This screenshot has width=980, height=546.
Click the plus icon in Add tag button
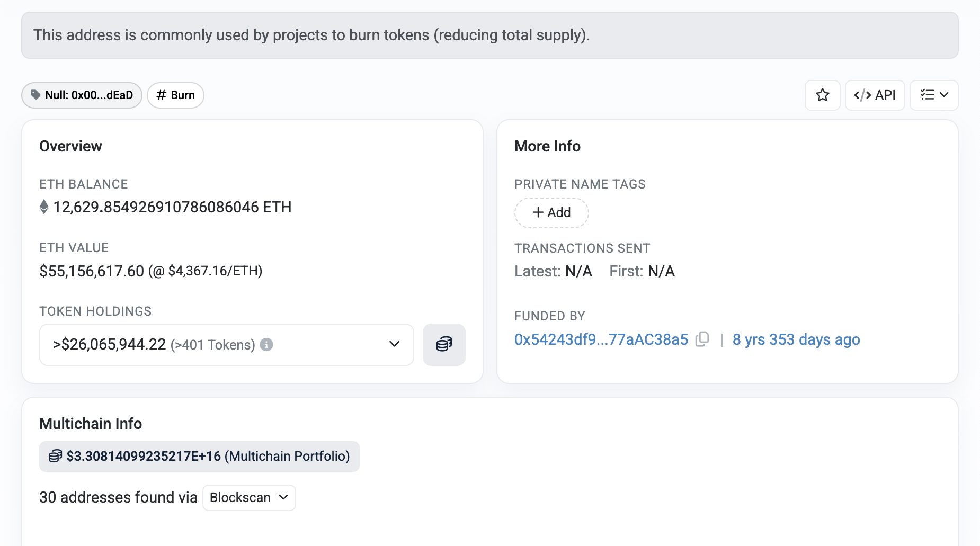coord(538,212)
